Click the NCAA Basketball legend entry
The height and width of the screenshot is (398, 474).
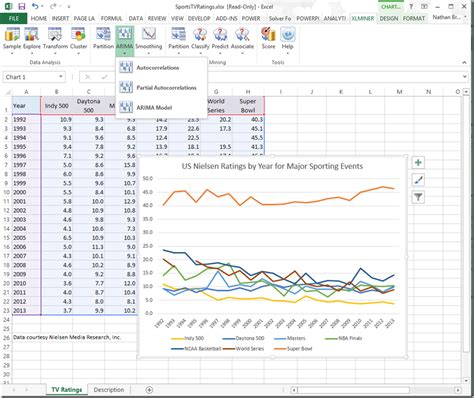[196, 349]
